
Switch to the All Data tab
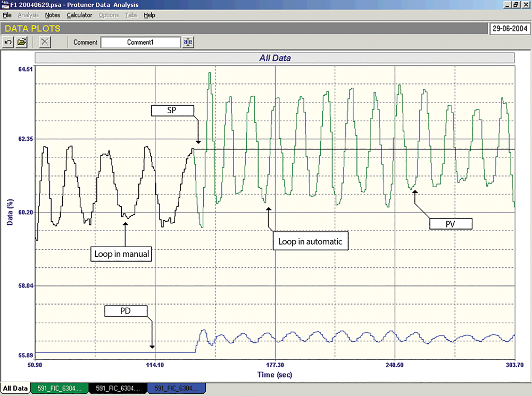(15, 388)
